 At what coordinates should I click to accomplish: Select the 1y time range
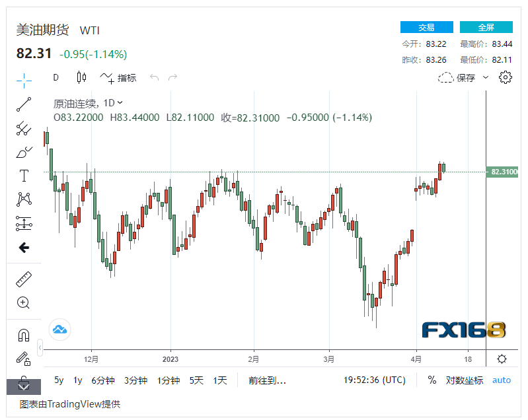click(78, 380)
